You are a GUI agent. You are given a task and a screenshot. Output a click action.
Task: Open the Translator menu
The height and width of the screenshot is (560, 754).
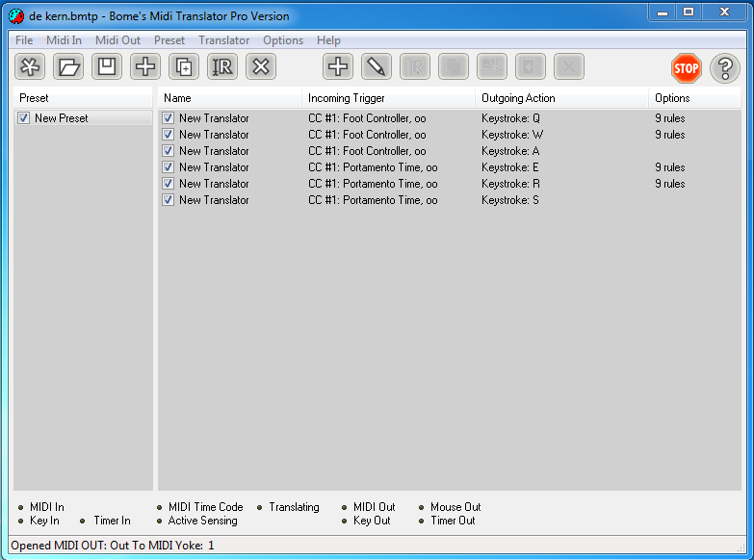pos(224,40)
